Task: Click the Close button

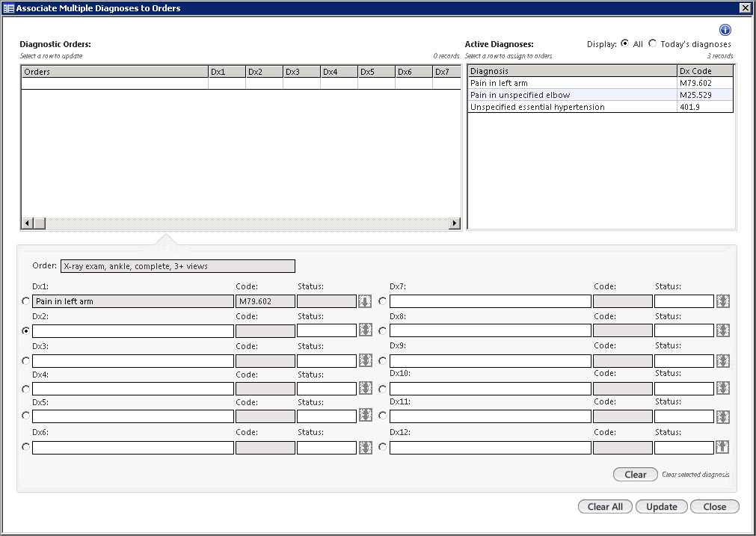Action: 715,507
